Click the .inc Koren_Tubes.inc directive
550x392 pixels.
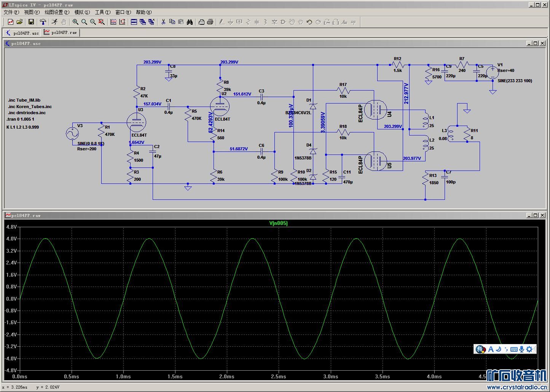(30, 107)
